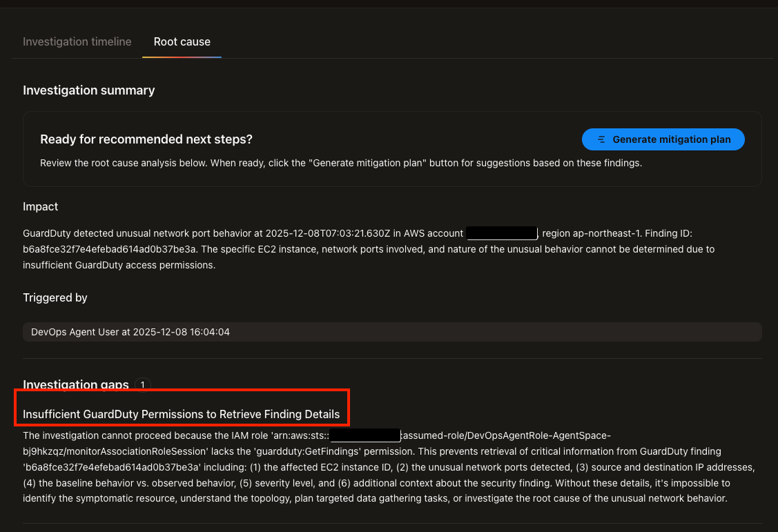778x532 pixels.
Task: Collapse the Impact section heading
Action: coord(40,206)
